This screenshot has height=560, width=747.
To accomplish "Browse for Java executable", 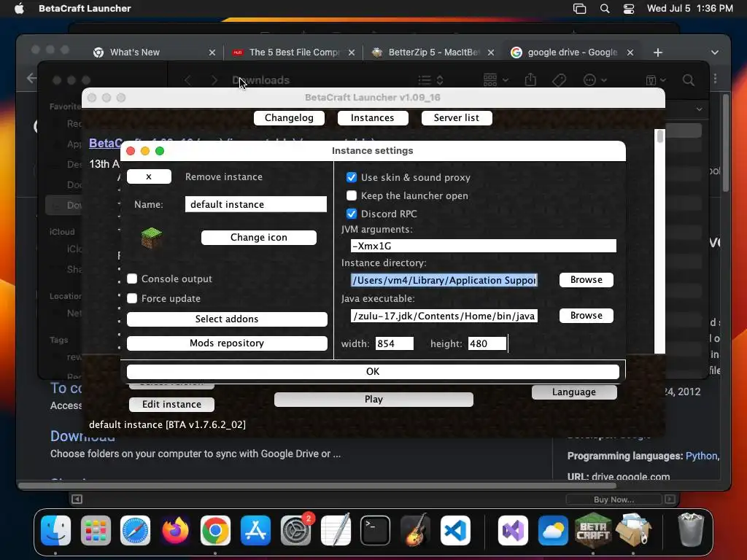I will pos(586,316).
